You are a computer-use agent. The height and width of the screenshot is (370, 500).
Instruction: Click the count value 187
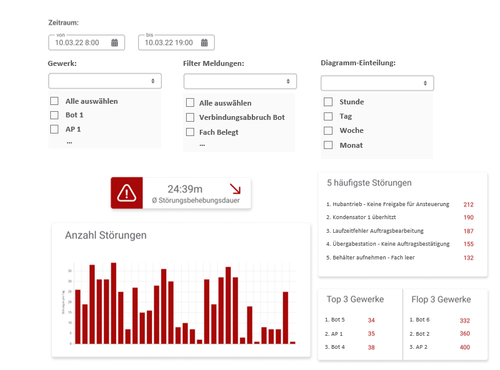point(468,231)
